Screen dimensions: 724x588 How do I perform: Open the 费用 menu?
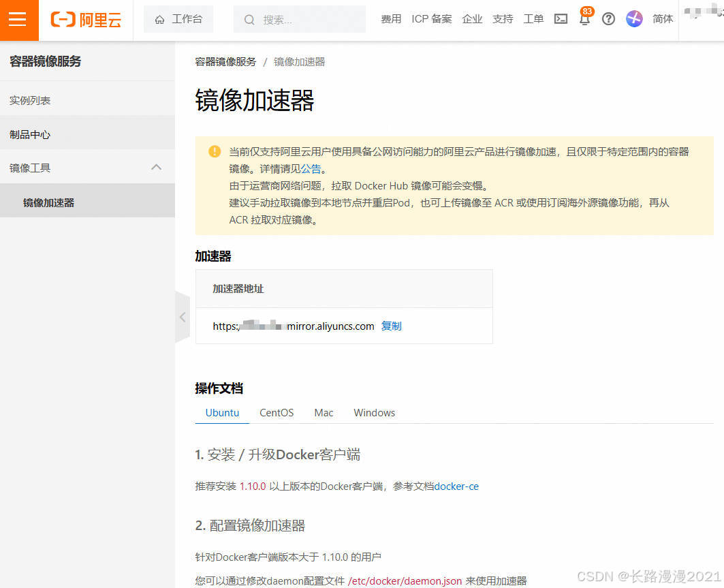(x=391, y=19)
